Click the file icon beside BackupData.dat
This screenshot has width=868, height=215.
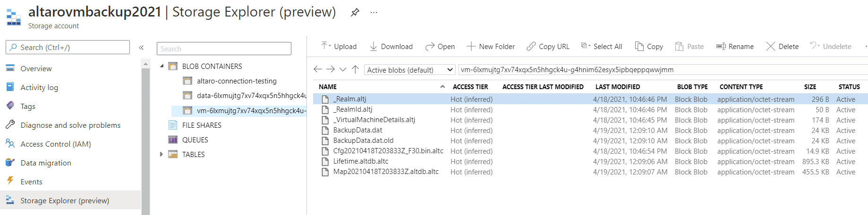[325, 131]
